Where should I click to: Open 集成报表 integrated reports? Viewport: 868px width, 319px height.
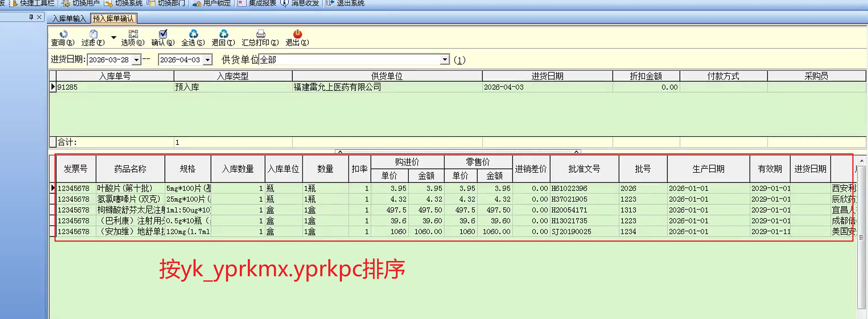coord(257,3)
